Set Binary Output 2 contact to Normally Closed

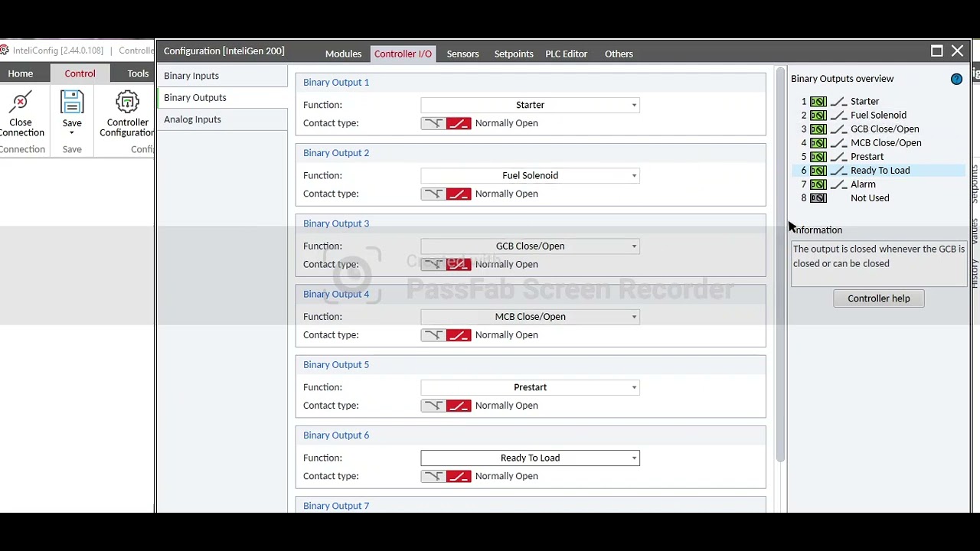coord(433,194)
